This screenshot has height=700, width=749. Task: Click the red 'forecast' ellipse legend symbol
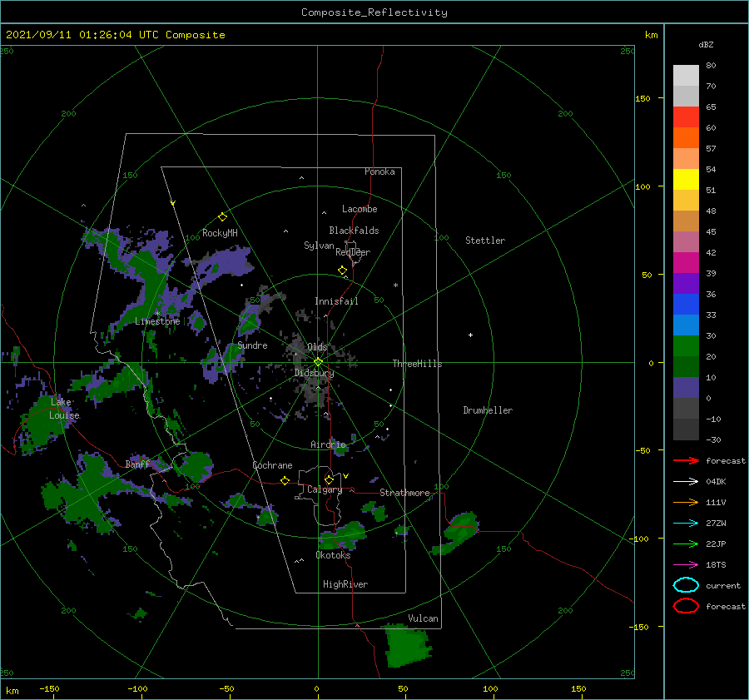coord(686,606)
